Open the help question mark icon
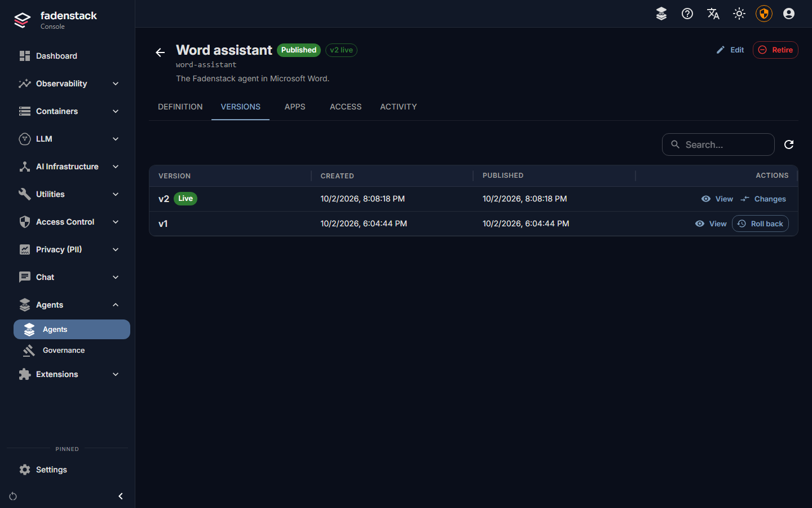Image resolution: width=812 pixels, height=508 pixels. pyautogui.click(x=687, y=14)
